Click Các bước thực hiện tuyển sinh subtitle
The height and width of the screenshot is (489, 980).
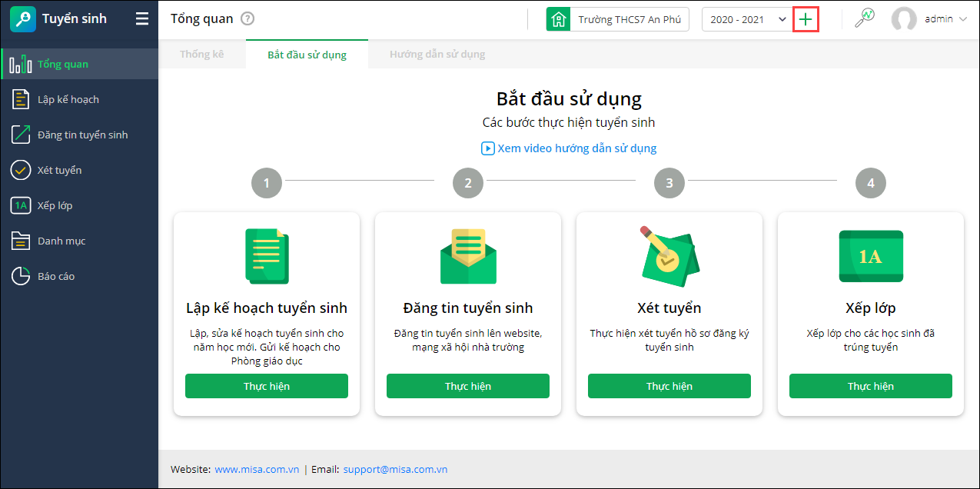[569, 123]
